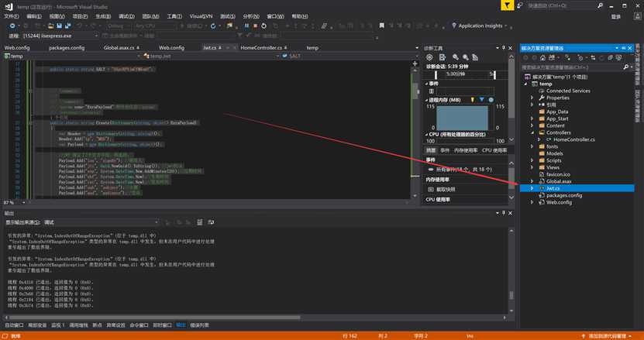644x340 pixels.
Task: Click the bookmark icon in the toolbar
Action: pos(381,26)
